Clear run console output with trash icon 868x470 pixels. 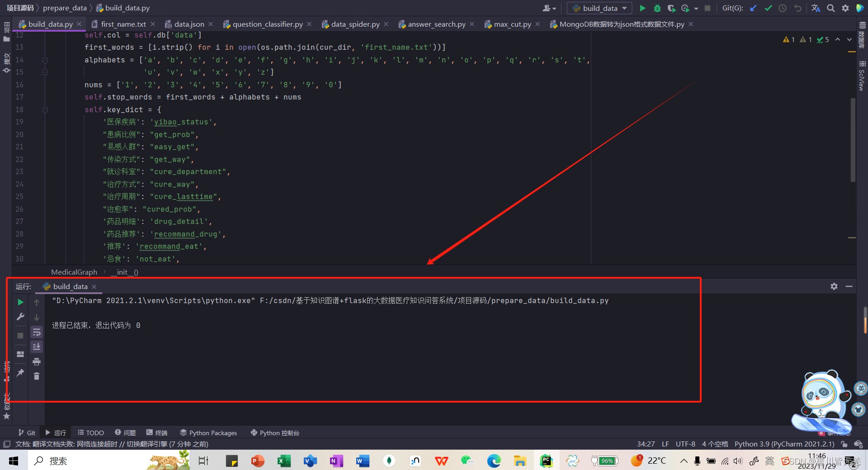[37, 376]
